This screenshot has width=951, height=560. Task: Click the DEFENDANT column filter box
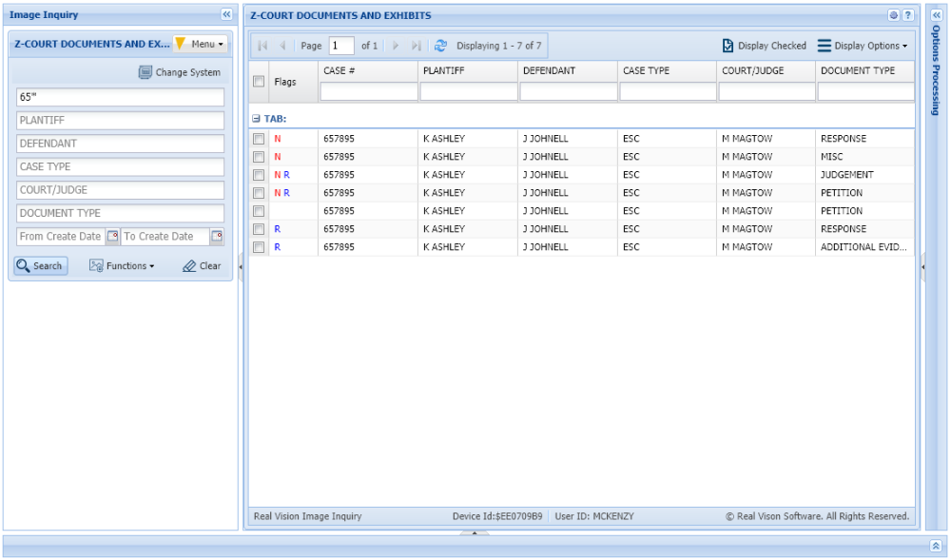569,91
